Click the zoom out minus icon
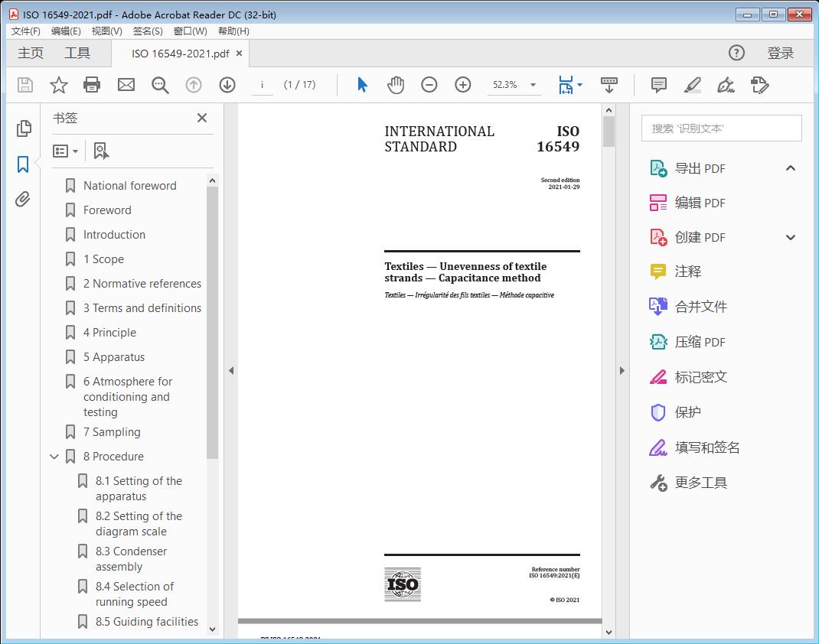 (429, 85)
